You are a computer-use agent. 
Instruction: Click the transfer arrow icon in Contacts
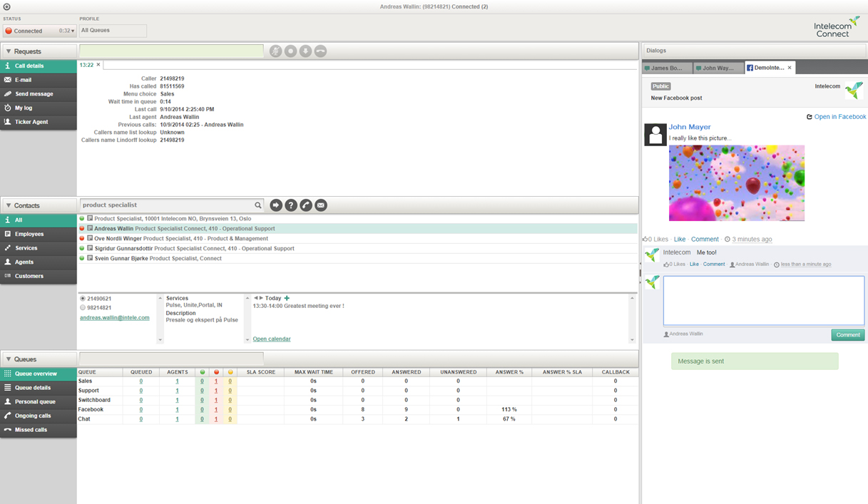(x=276, y=205)
